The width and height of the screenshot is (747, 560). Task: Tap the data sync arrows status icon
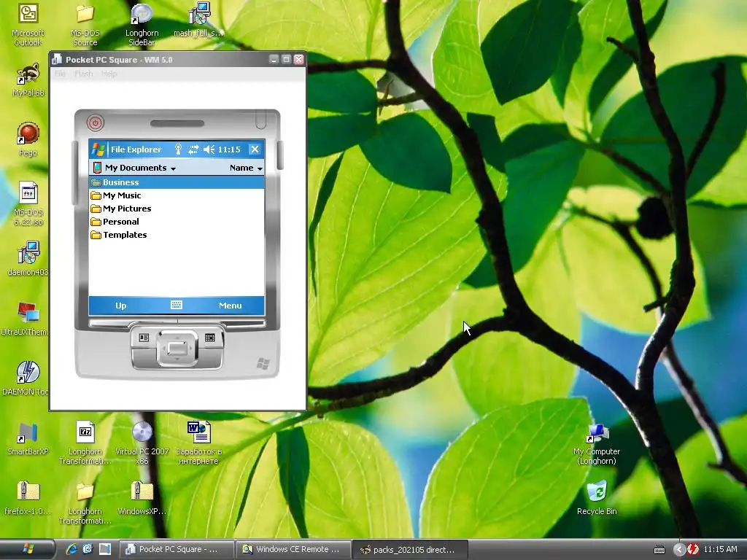193,149
